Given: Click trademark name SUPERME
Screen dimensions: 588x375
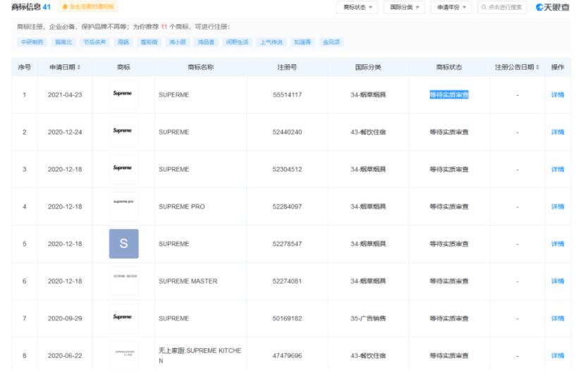Looking at the screenshot, I should (173, 95).
